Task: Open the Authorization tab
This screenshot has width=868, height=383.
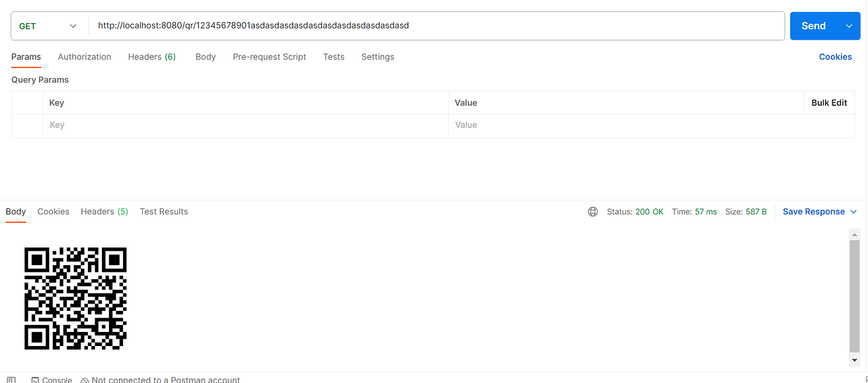Action: click(x=85, y=57)
